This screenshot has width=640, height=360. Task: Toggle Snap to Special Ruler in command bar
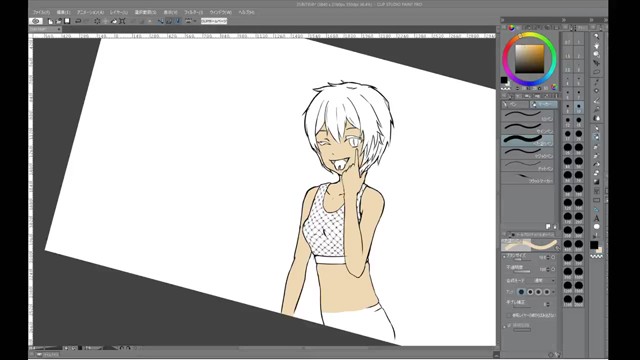click(169, 21)
